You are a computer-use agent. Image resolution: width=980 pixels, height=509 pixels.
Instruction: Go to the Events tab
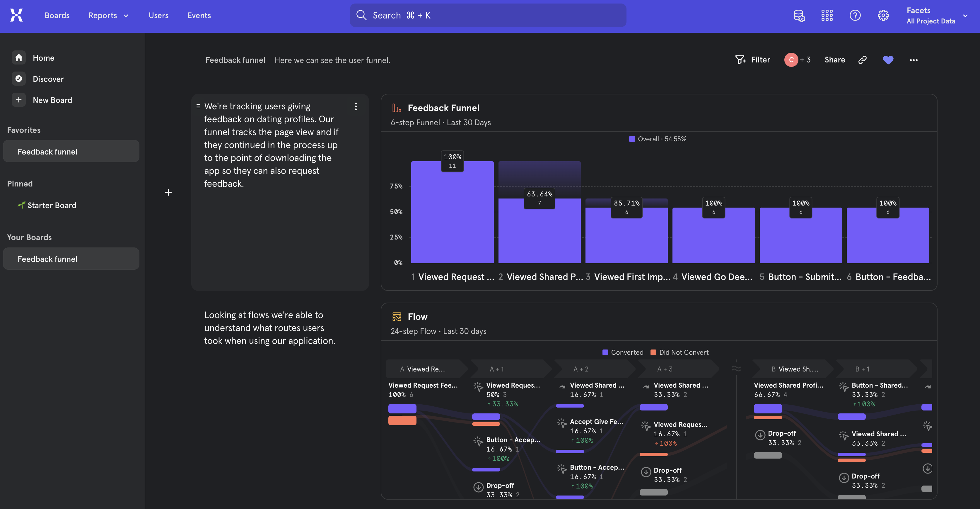click(x=199, y=15)
